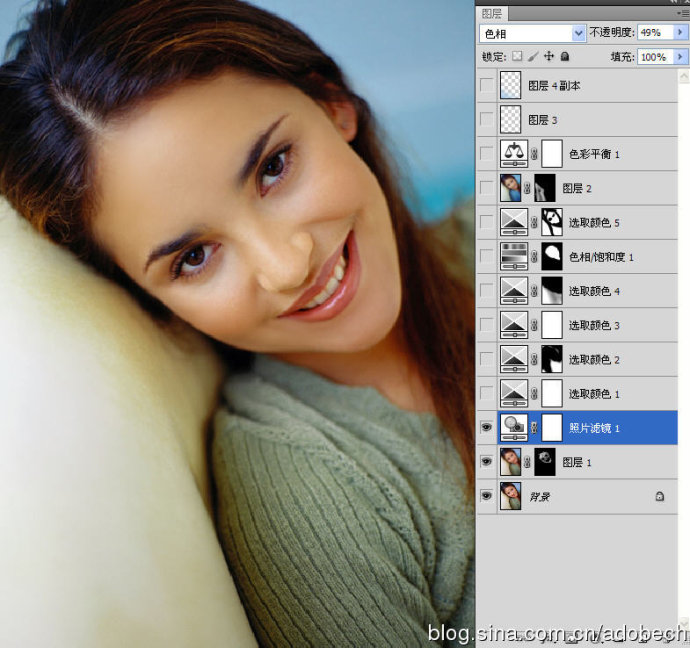Select the 照片滤镜 1 layer mask

[552, 427]
